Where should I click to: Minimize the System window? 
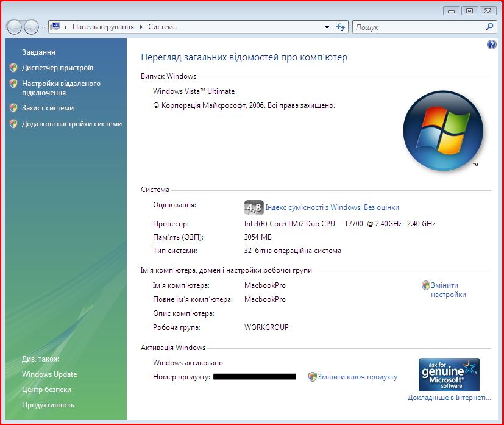pyautogui.click(x=452, y=11)
